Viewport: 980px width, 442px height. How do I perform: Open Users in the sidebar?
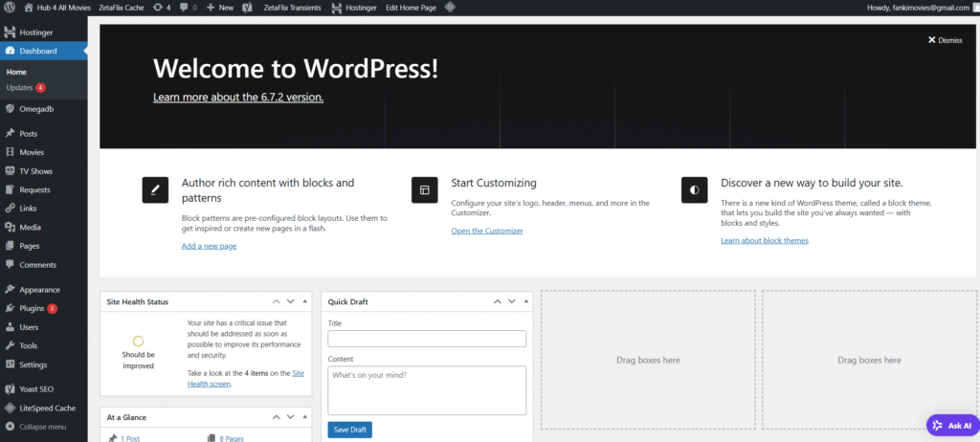click(x=44, y=327)
